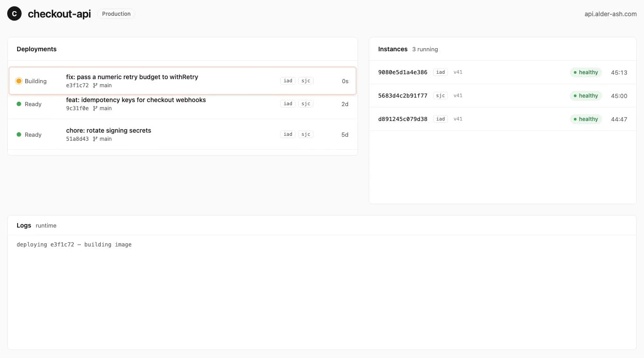Image resolution: width=644 pixels, height=358 pixels.
Task: Click sjc region tag on Building deployment
Action: (306, 81)
